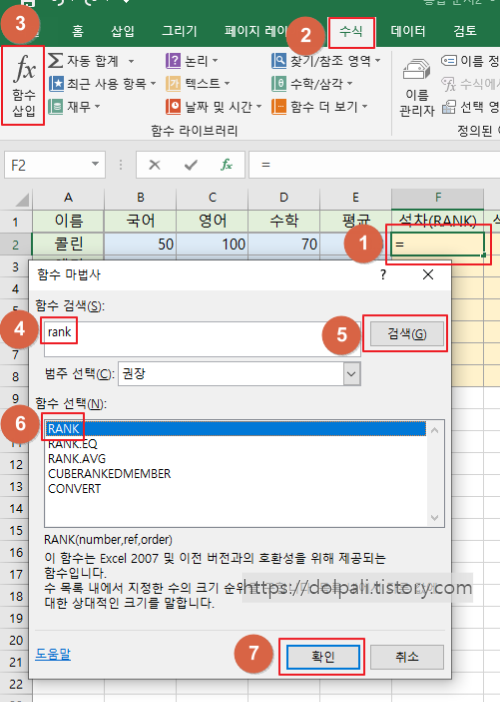The image size is (500, 702).
Task: Select cell C2 with value 100
Action: pos(212,244)
